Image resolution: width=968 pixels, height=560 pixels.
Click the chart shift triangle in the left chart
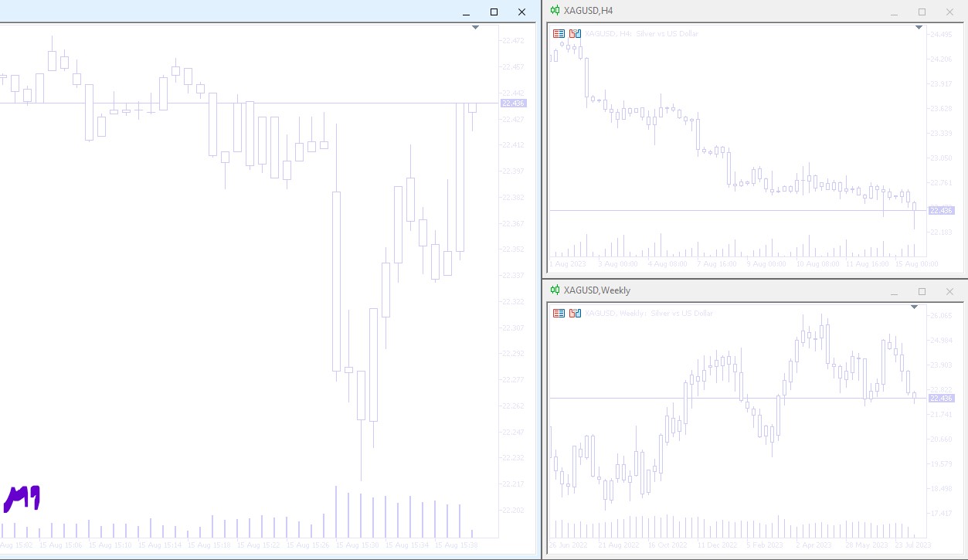tap(475, 28)
